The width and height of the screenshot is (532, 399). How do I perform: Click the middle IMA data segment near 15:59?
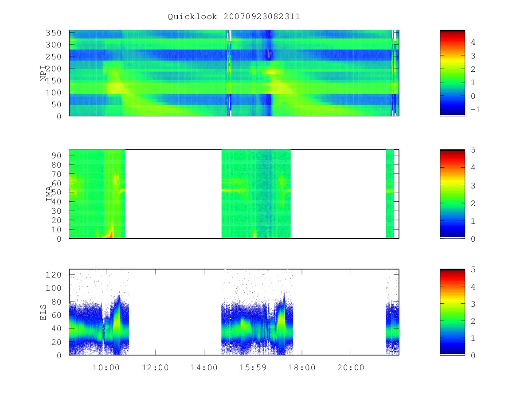[256, 194]
